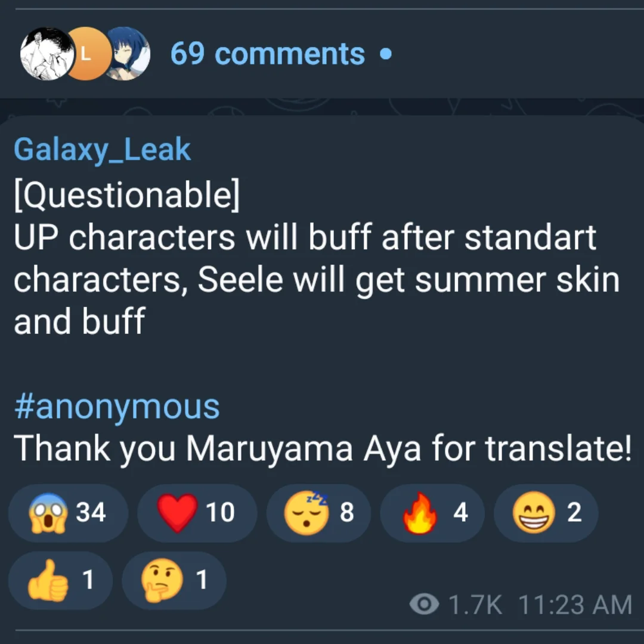Toggle the sleeping face reaction

pyautogui.click(x=318, y=513)
